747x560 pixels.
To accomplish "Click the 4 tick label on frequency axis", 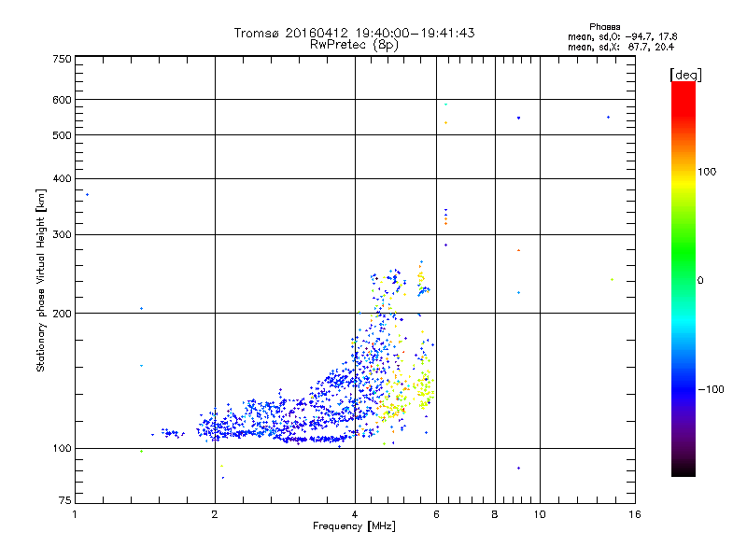I will coord(355,514).
